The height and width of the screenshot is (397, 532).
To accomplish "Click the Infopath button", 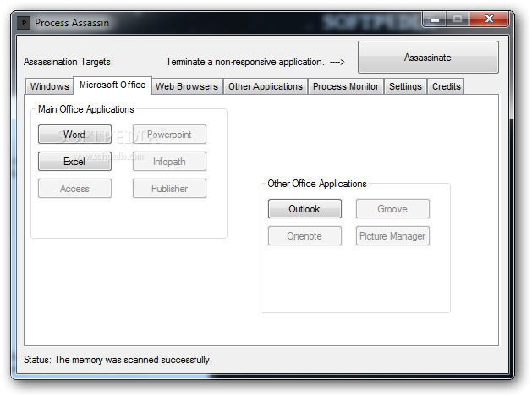I will click(169, 162).
